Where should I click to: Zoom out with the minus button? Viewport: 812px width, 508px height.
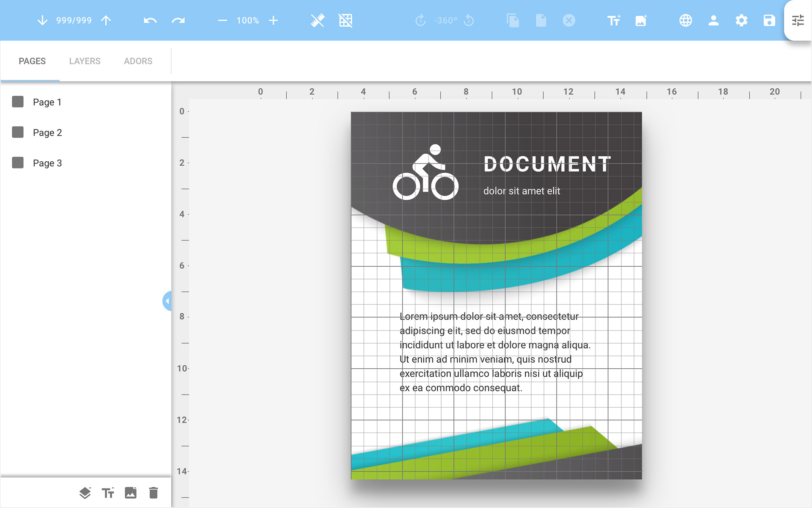coord(222,20)
